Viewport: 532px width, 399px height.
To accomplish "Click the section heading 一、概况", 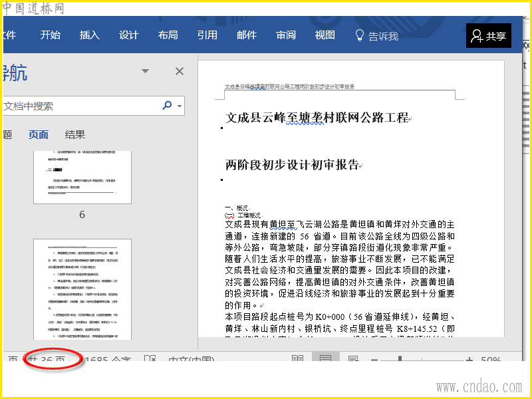I will (x=237, y=207).
